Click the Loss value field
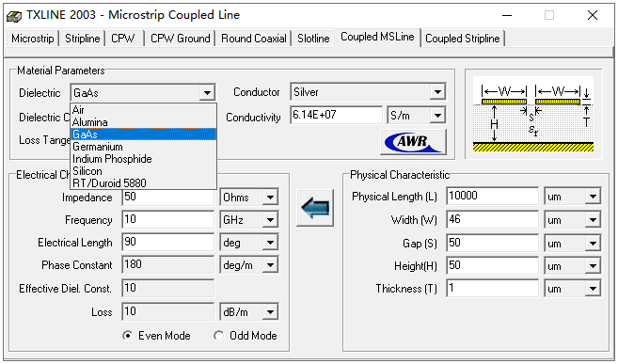Screen dimensions: 618x364 pyautogui.click(x=167, y=311)
